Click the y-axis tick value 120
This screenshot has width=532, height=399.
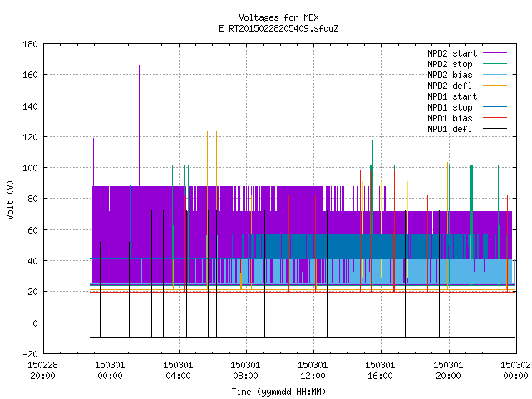point(30,137)
